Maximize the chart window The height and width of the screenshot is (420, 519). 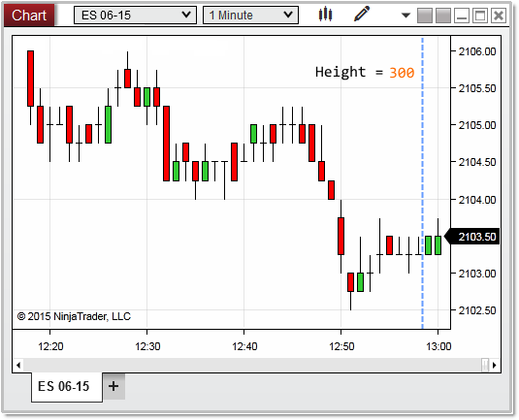(480, 16)
